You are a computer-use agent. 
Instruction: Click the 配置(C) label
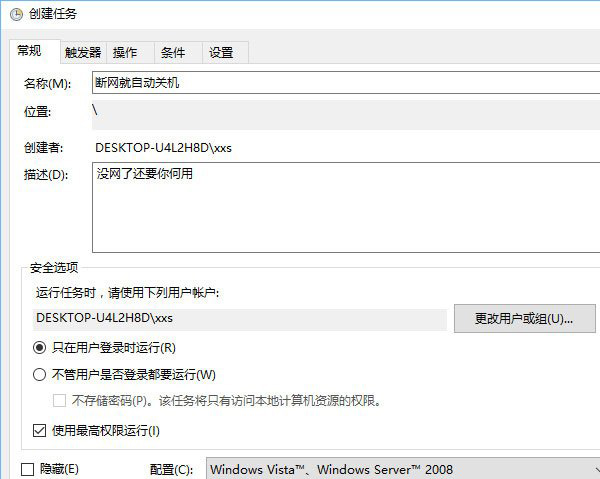[x=169, y=469]
